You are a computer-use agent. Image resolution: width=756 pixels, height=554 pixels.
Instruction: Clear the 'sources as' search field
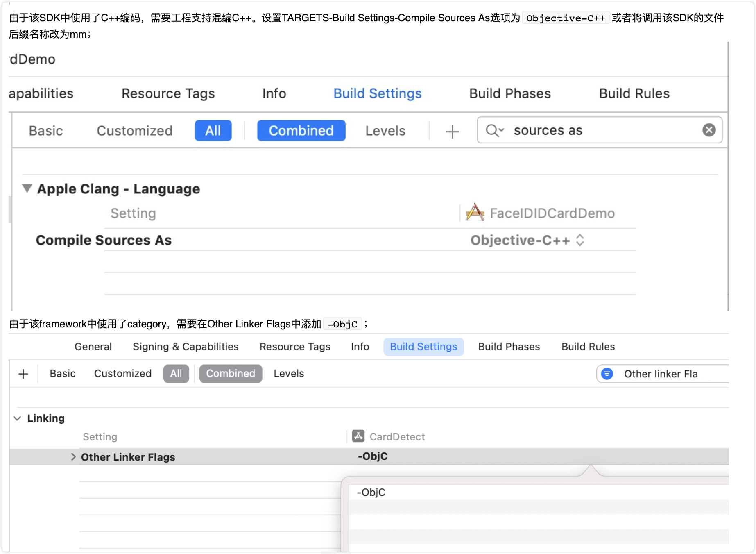(709, 130)
